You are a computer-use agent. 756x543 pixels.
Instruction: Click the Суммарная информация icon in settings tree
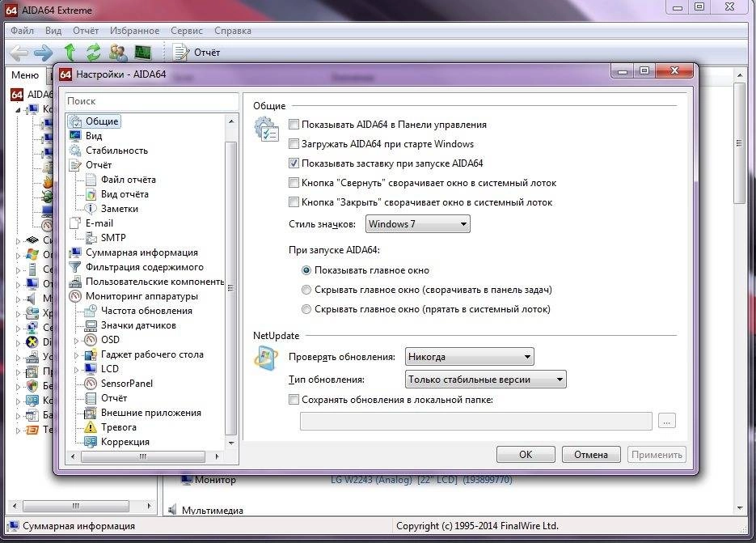tap(75, 252)
